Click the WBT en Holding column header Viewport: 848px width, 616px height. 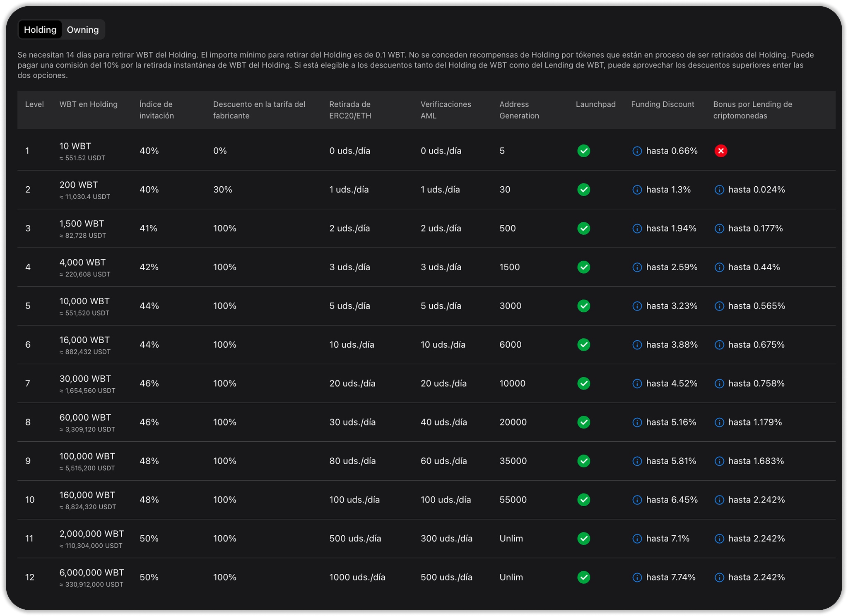88,104
